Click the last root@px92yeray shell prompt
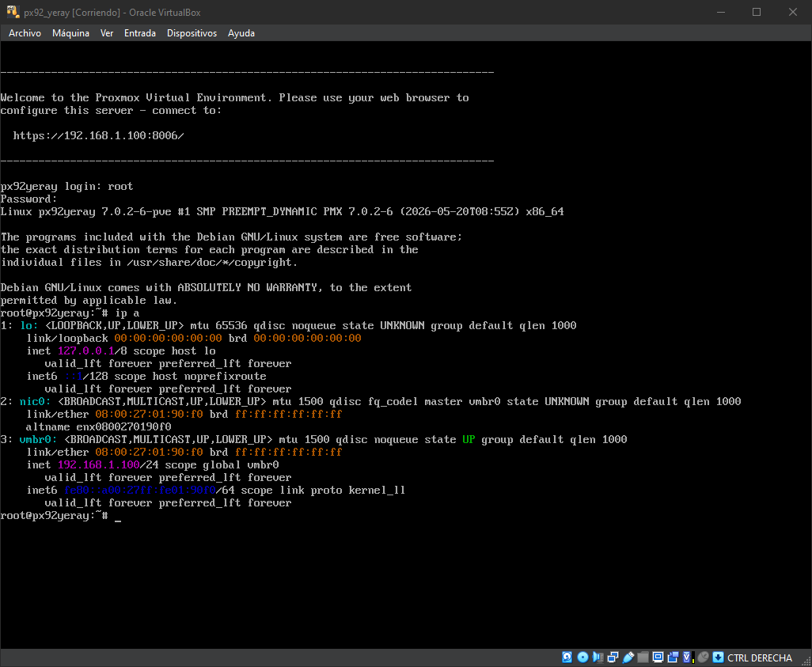This screenshot has height=667, width=812. (55, 515)
